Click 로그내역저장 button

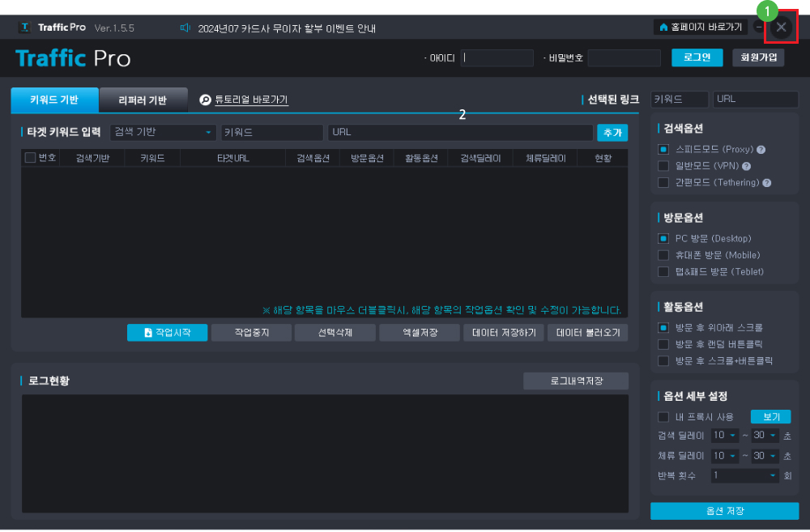click(576, 381)
